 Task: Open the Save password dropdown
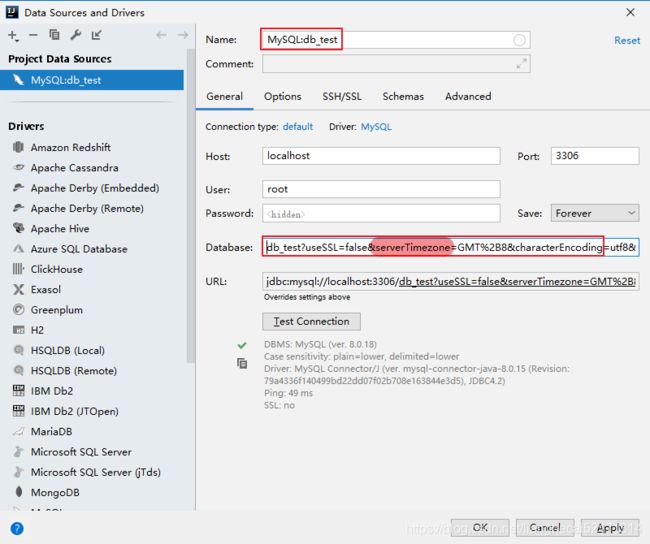(x=595, y=214)
